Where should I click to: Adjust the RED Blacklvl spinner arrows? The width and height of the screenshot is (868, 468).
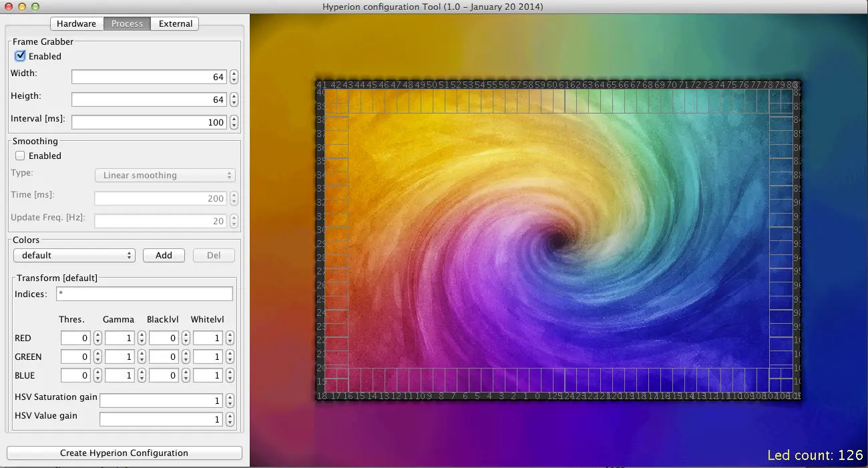tap(186, 338)
